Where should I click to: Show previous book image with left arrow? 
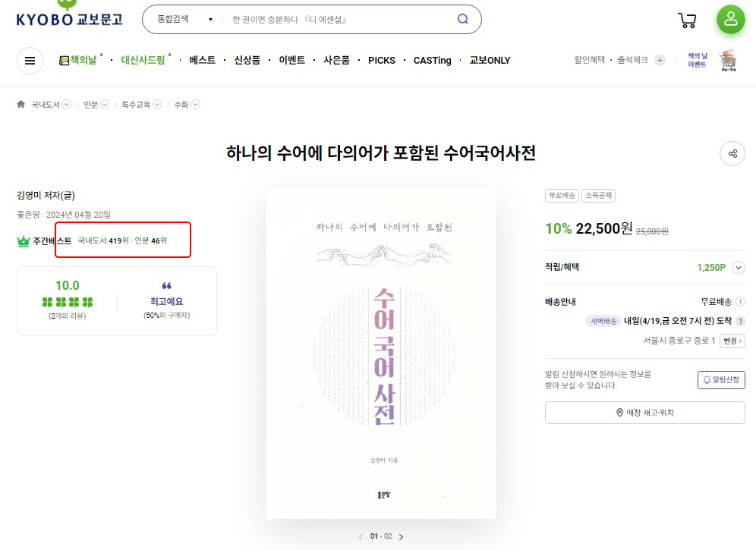click(x=361, y=537)
